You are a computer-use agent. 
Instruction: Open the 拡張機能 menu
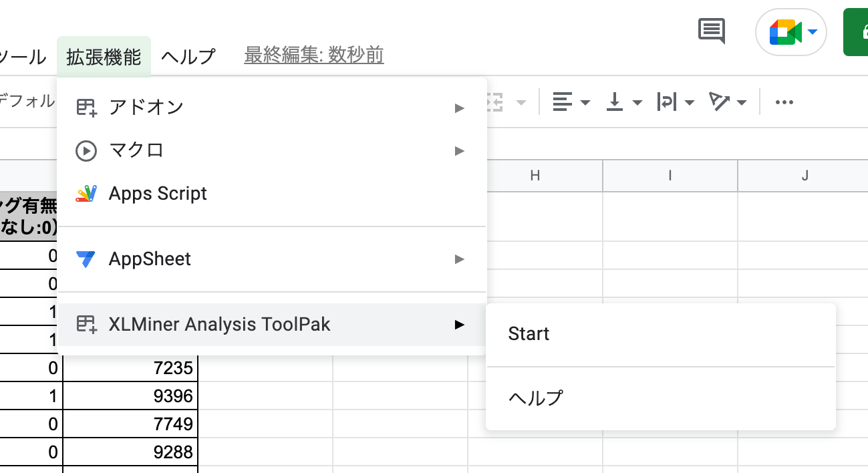point(104,57)
